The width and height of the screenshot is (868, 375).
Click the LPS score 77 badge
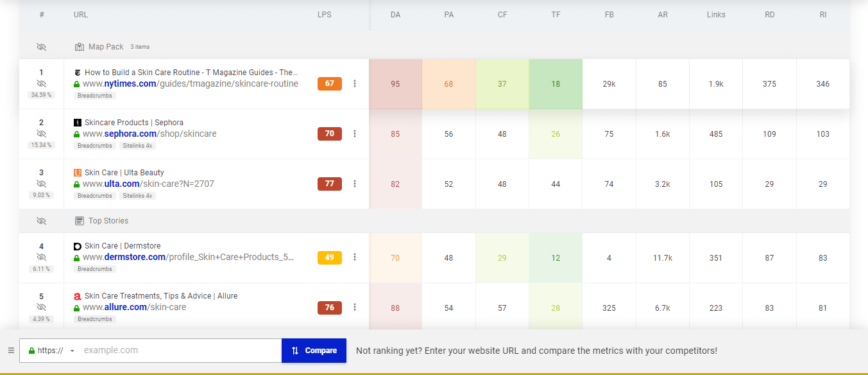tap(330, 184)
